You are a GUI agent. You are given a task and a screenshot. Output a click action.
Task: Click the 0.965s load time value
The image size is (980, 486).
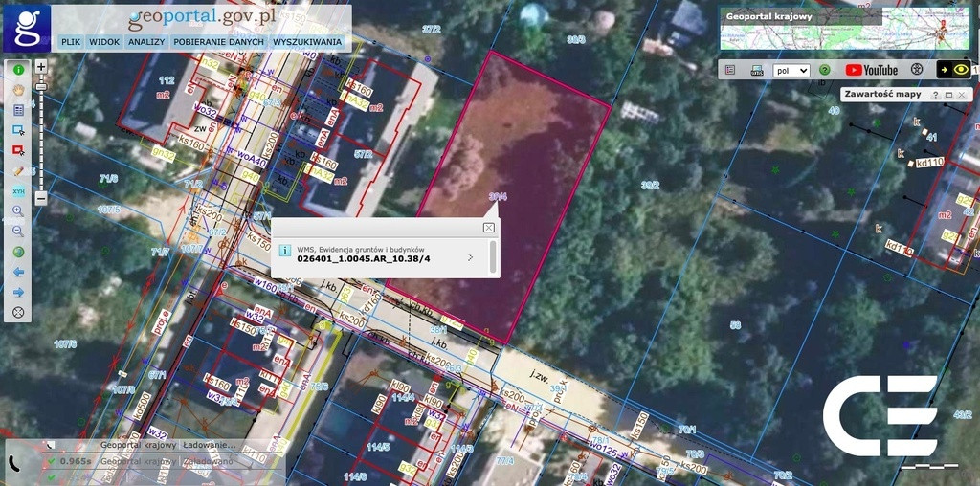point(76,461)
